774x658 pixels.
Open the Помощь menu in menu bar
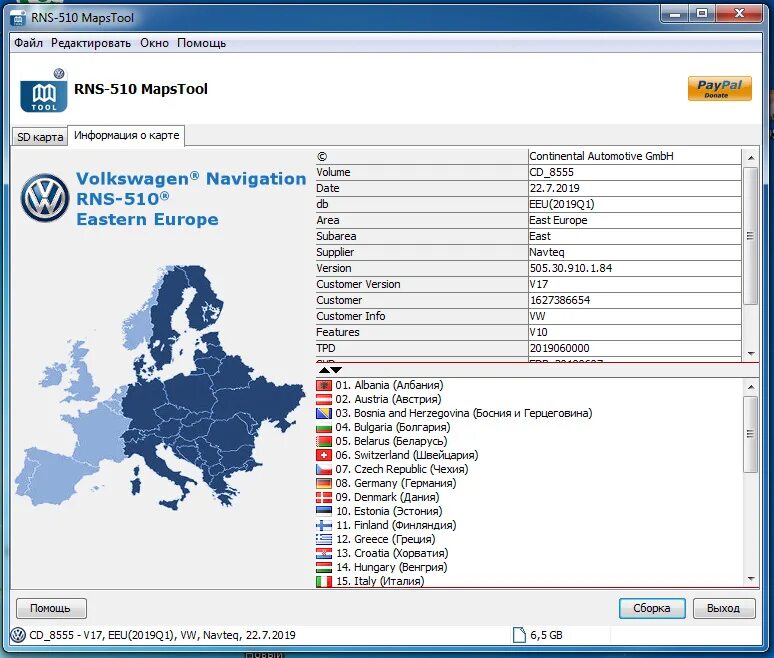coord(201,43)
